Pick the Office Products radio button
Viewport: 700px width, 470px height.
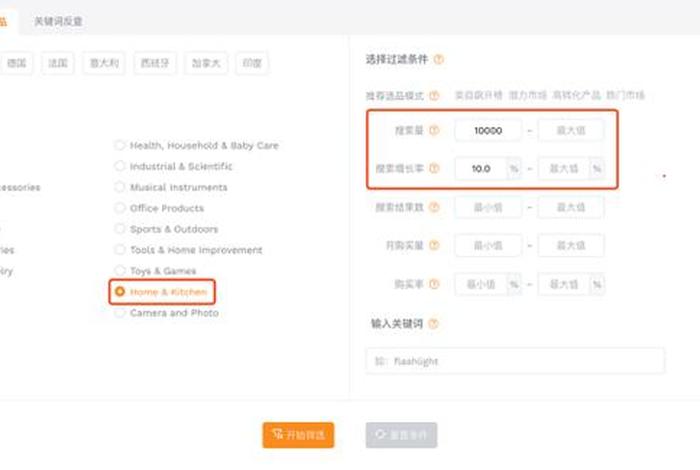(x=120, y=208)
